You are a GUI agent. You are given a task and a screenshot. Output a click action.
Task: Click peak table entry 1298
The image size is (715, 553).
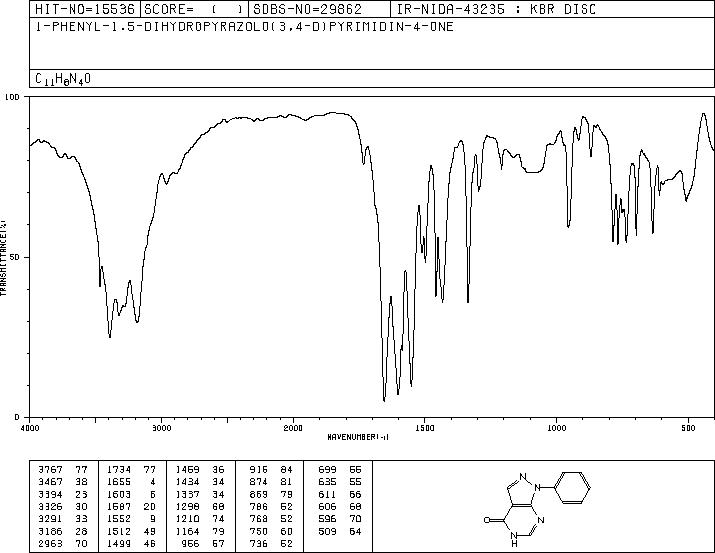coord(187,506)
